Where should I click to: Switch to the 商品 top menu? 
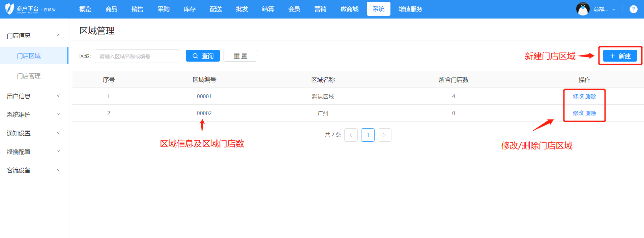click(111, 9)
